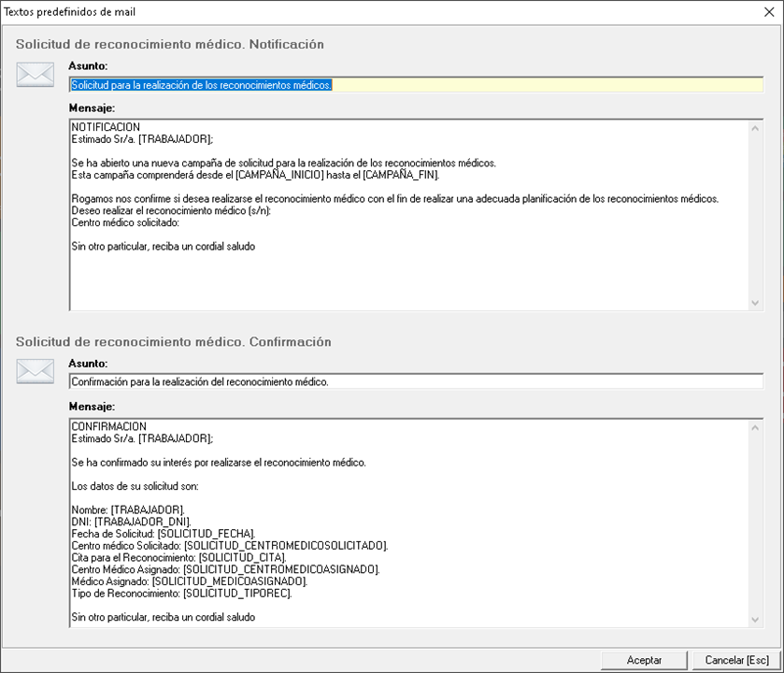Click the Confirmación section heading
Viewport: 784px width, 673px height.
[173, 342]
